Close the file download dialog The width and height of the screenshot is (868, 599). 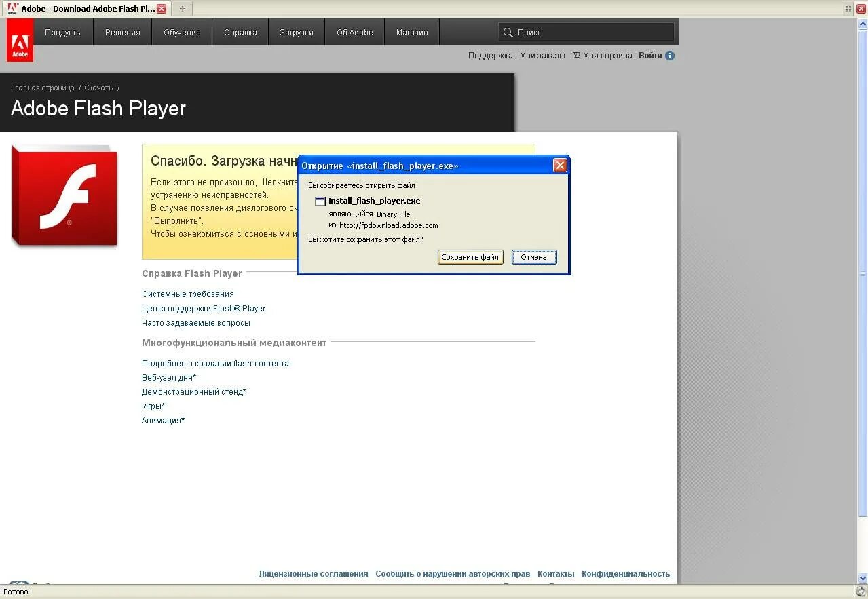(560, 165)
